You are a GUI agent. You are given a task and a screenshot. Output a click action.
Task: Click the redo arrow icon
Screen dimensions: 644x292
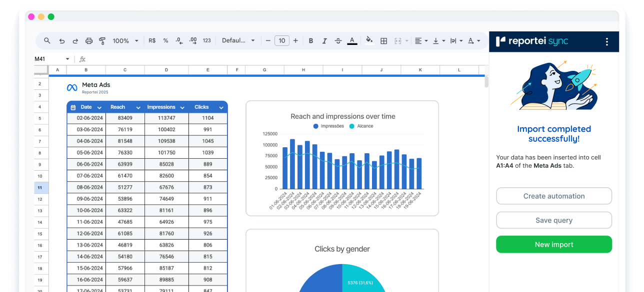75,41
